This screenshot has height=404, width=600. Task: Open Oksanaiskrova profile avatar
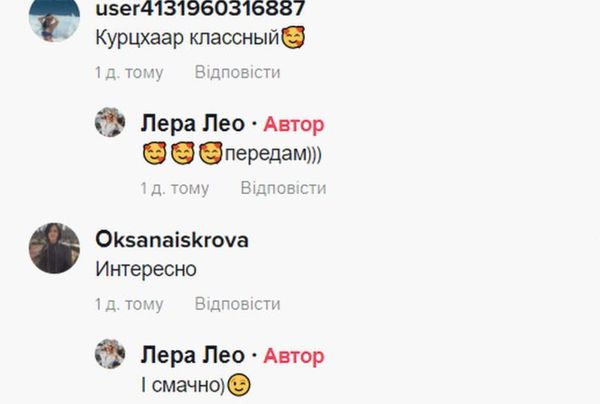tap(54, 248)
